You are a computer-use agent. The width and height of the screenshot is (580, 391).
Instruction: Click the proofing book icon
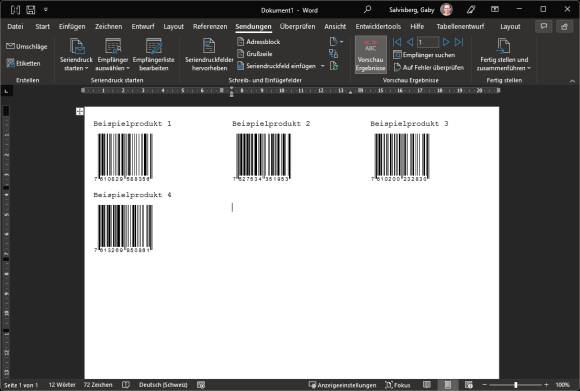[x=126, y=385]
